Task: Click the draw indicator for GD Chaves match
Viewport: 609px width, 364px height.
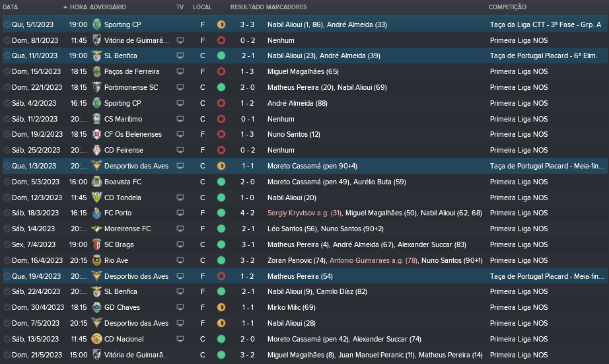Action: [221, 307]
